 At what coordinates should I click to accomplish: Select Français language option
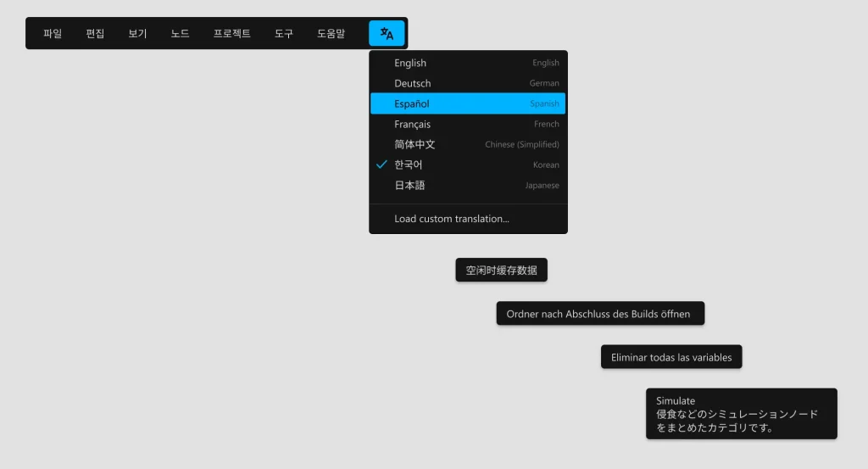pyautogui.click(x=468, y=124)
